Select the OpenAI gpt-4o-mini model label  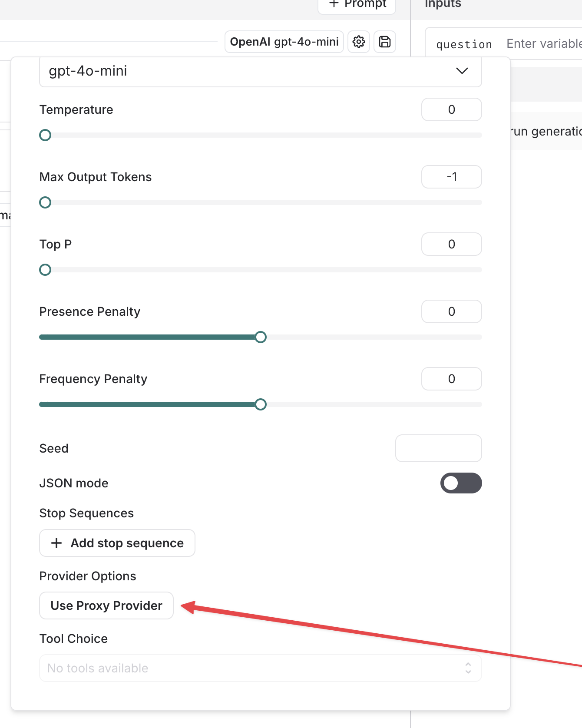(x=284, y=42)
